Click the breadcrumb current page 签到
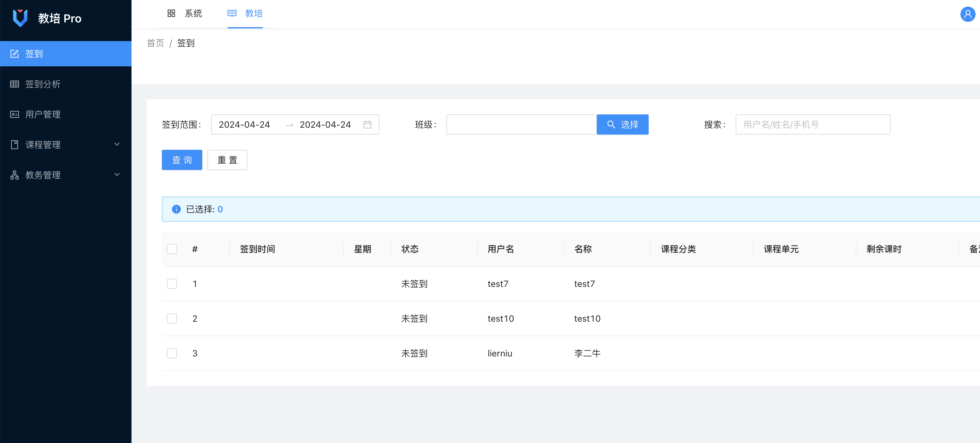This screenshot has width=980, height=443. (186, 43)
